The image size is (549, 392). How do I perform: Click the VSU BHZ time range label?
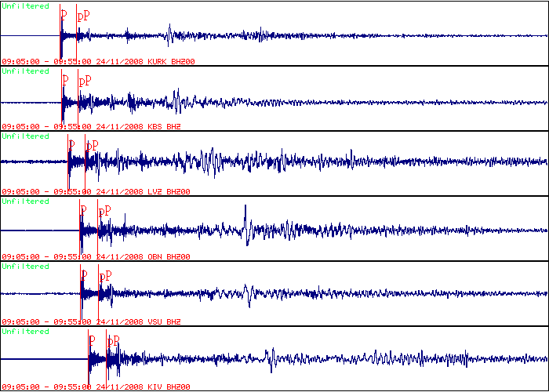click(x=92, y=321)
